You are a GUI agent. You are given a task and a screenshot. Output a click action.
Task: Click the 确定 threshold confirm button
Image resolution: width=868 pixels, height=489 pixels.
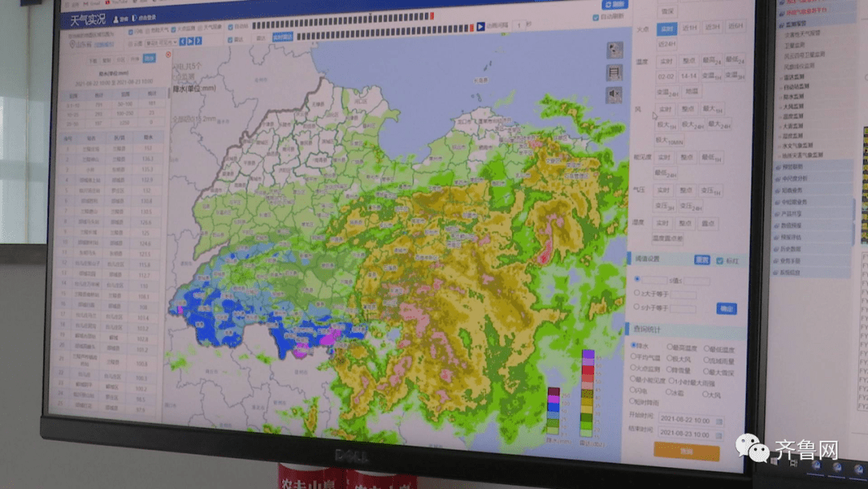[727, 309]
